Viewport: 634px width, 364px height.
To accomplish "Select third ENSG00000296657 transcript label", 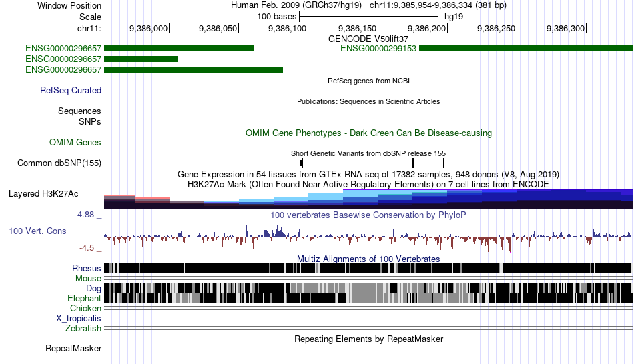I will [63, 69].
